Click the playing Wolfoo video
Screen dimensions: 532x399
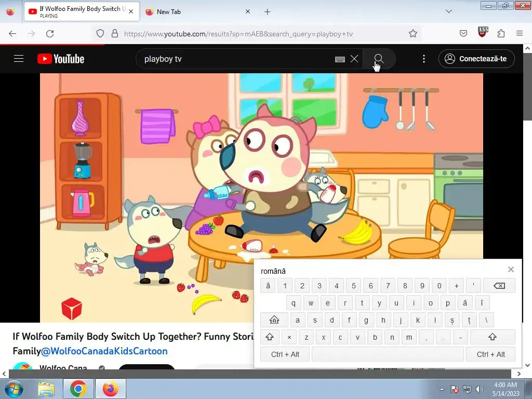(261, 198)
